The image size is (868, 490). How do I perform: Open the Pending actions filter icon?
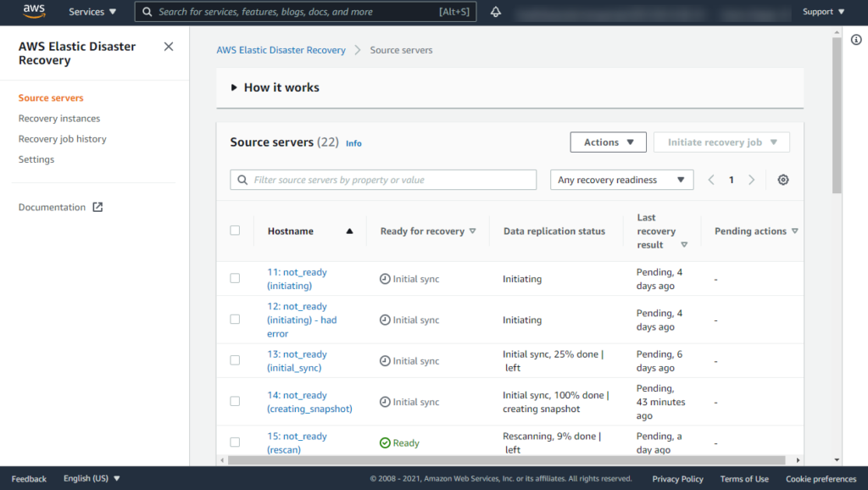[795, 231]
